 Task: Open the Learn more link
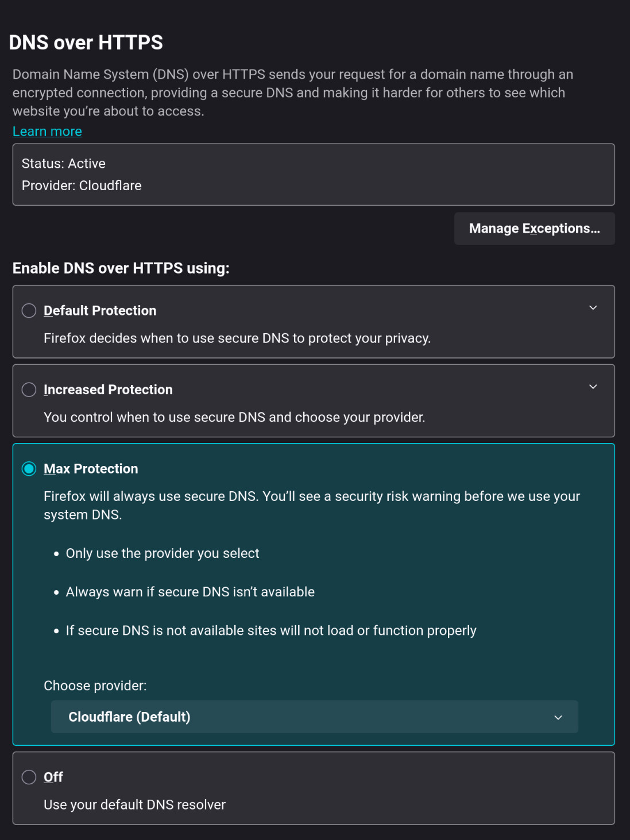click(x=47, y=132)
